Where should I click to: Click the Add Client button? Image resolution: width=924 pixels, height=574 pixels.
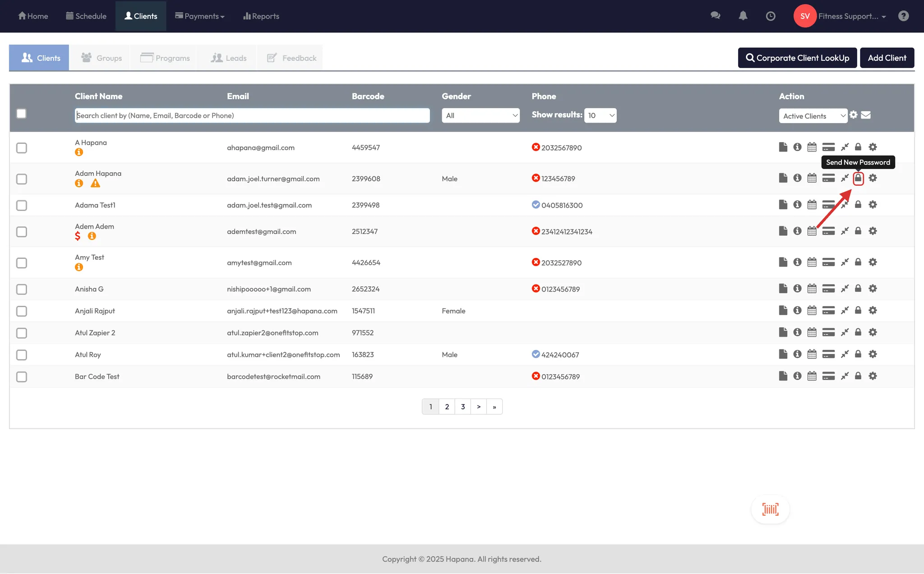coord(887,58)
